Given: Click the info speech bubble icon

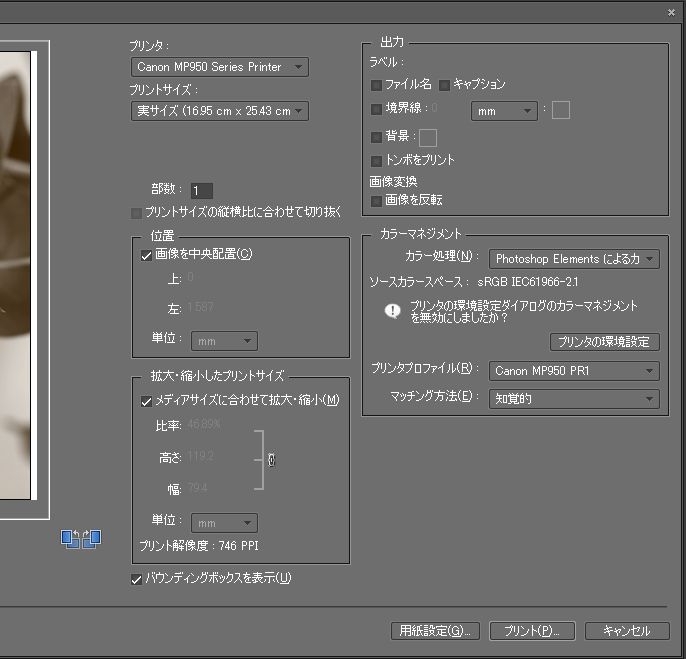Looking at the screenshot, I should pyautogui.click(x=393, y=311).
